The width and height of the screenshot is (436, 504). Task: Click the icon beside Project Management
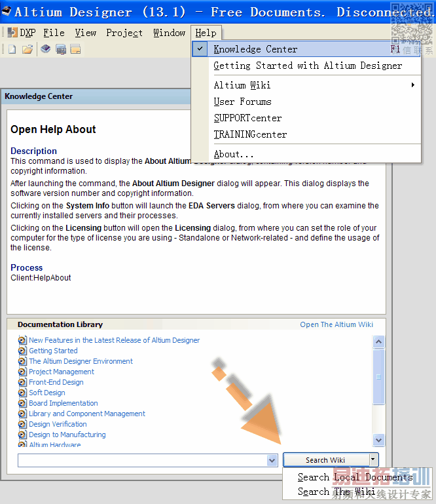[22, 372]
